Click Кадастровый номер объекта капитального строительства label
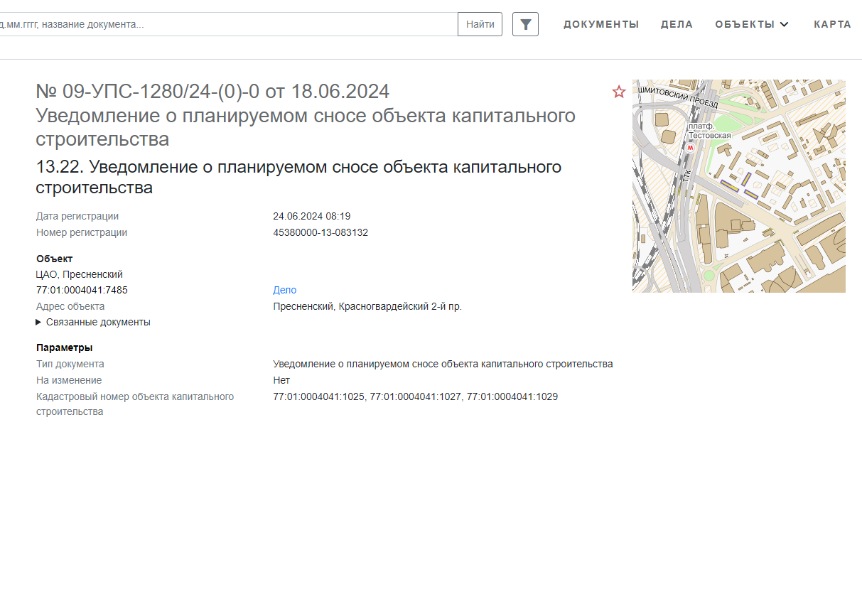This screenshot has height=616, width=862. [x=135, y=404]
